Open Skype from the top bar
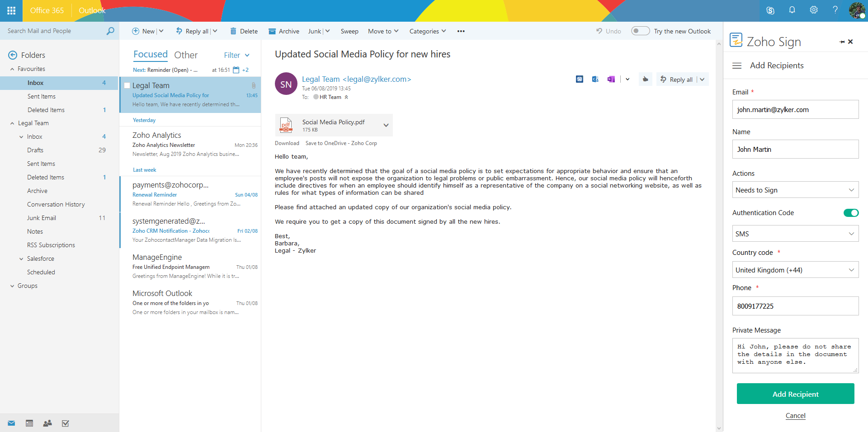868x432 pixels. (x=770, y=10)
